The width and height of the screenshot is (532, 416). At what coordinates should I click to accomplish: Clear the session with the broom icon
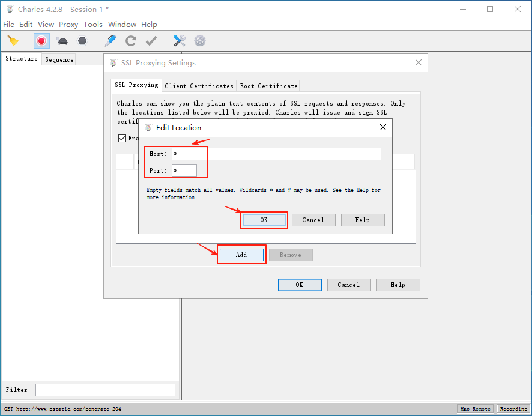click(x=13, y=41)
